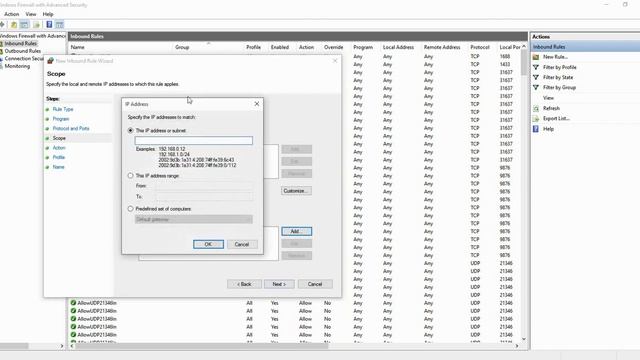
Task: Click the New Rule icon in Actions pane
Action: click(x=536, y=57)
